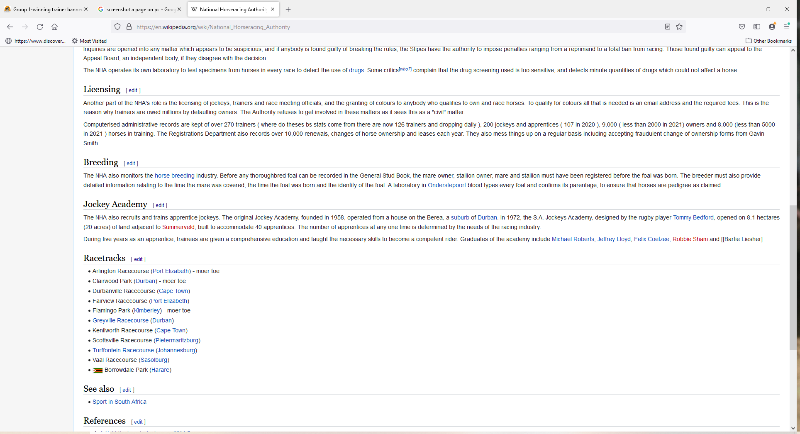This screenshot has height=434, width=800.
Task: Close the National Horseracing Authority tab
Action: pyautogui.click(x=273, y=9)
